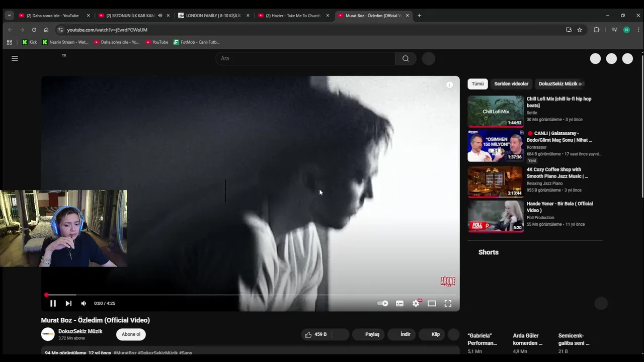Click the video progress bar
The width and height of the screenshot is (644, 362).
click(251, 295)
